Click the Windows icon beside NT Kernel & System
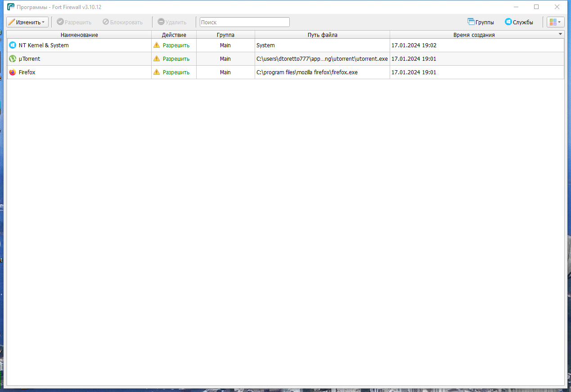Viewport: 571px width, 392px height. tap(13, 45)
